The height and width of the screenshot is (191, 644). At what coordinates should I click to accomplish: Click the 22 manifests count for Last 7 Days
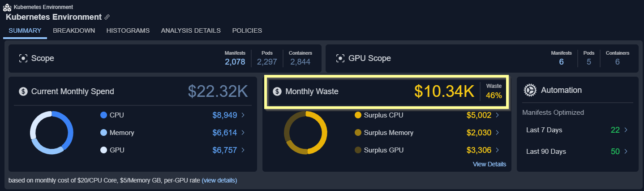[x=615, y=130]
